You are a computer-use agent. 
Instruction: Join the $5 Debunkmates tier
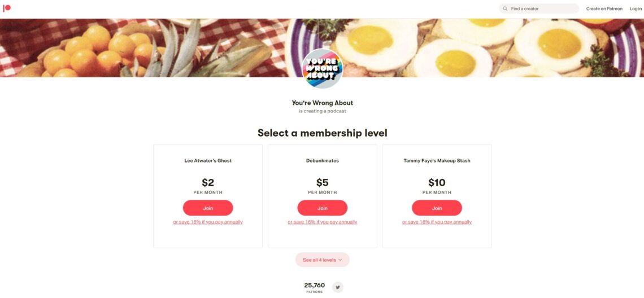click(x=323, y=208)
